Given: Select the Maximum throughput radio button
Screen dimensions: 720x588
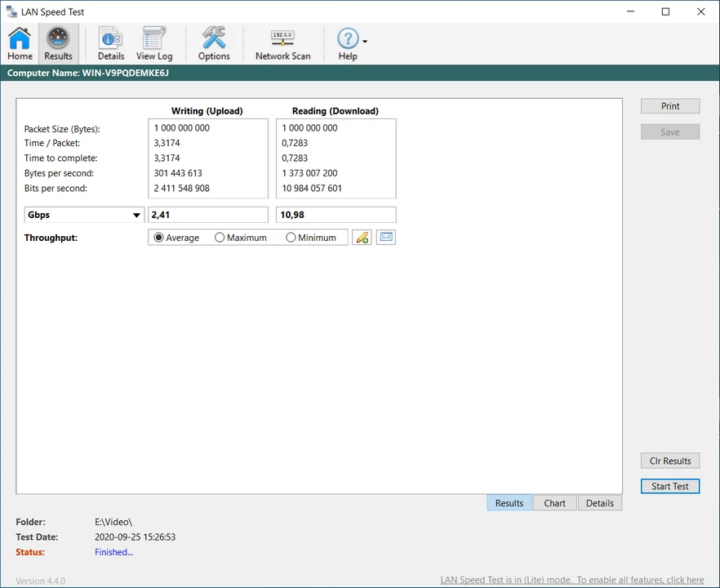Looking at the screenshot, I should tap(220, 238).
